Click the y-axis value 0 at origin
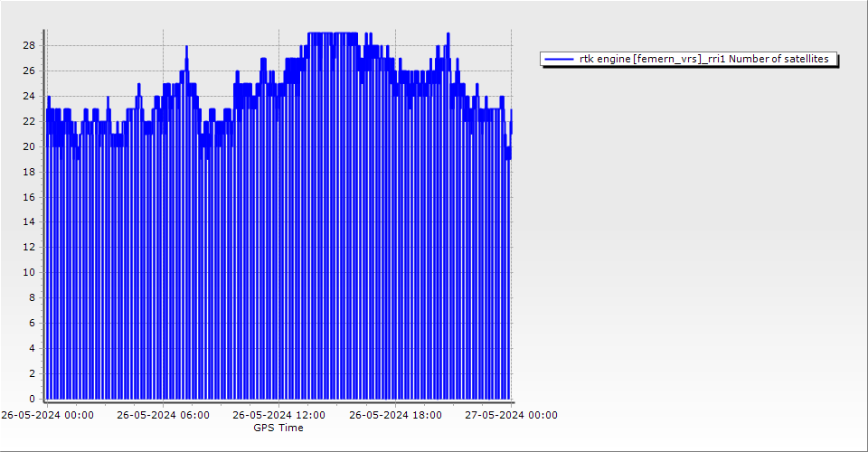Screen dimensions: 868x452 33,399
